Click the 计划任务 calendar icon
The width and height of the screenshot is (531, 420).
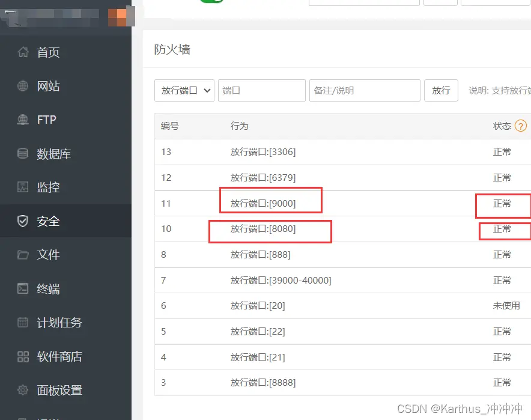pyautogui.click(x=23, y=323)
